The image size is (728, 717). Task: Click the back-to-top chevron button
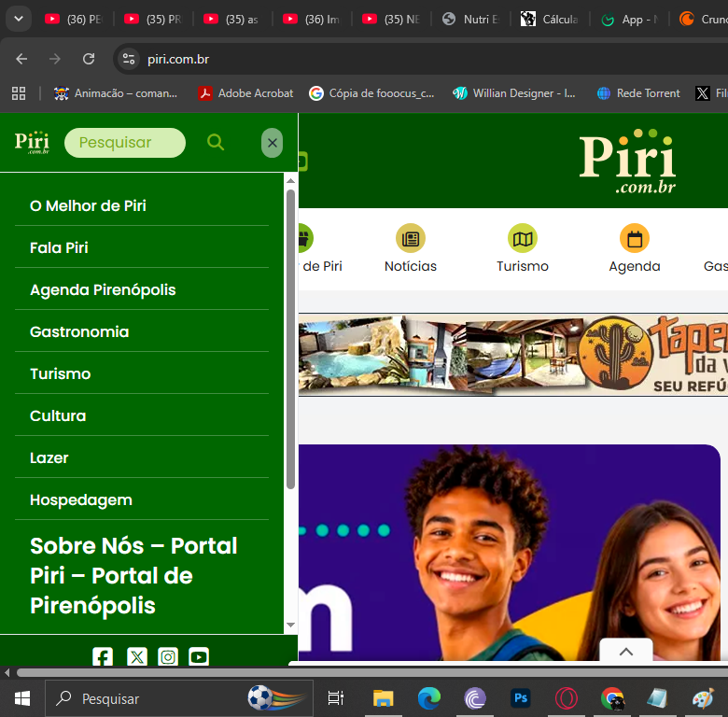(x=626, y=651)
